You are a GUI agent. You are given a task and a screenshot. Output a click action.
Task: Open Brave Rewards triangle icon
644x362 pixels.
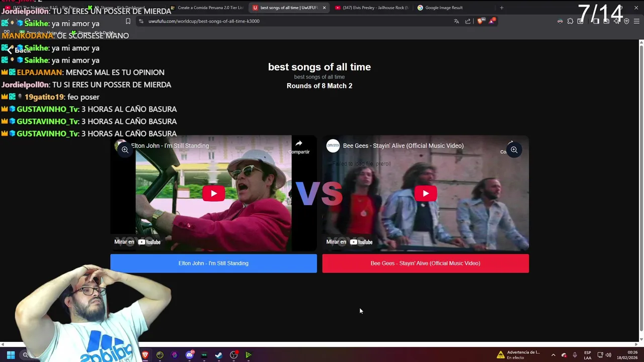pyautogui.click(x=492, y=21)
